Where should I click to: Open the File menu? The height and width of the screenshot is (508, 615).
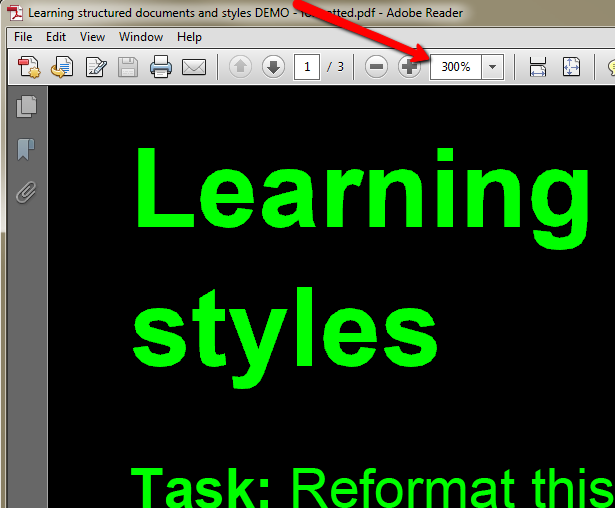(23, 37)
